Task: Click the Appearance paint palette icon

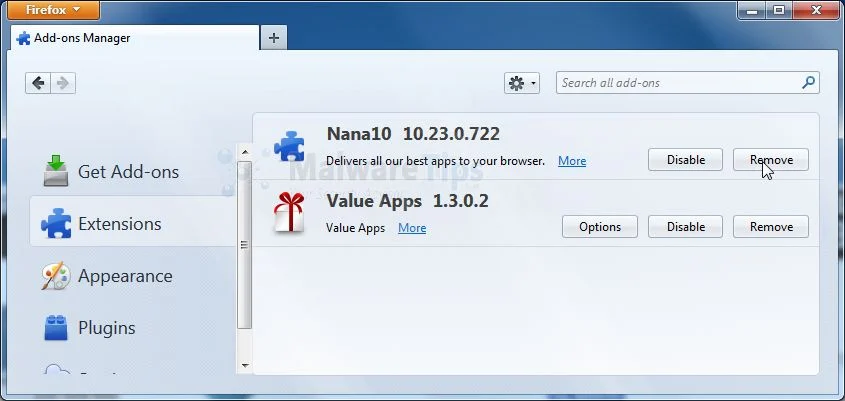Action: [56, 276]
